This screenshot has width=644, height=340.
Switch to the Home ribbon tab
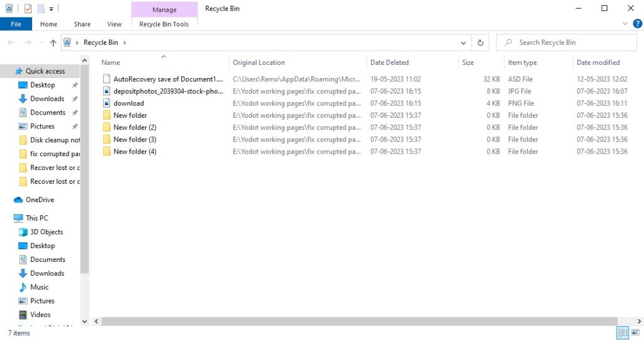coord(48,25)
